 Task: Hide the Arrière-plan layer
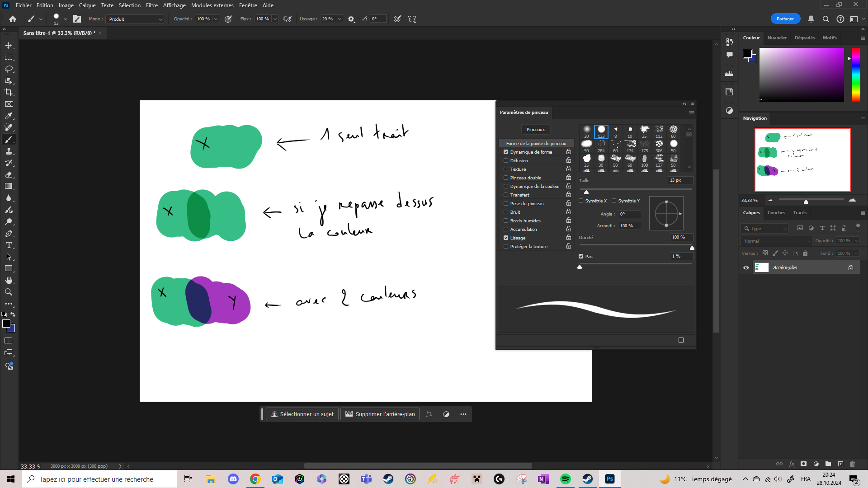click(x=746, y=267)
